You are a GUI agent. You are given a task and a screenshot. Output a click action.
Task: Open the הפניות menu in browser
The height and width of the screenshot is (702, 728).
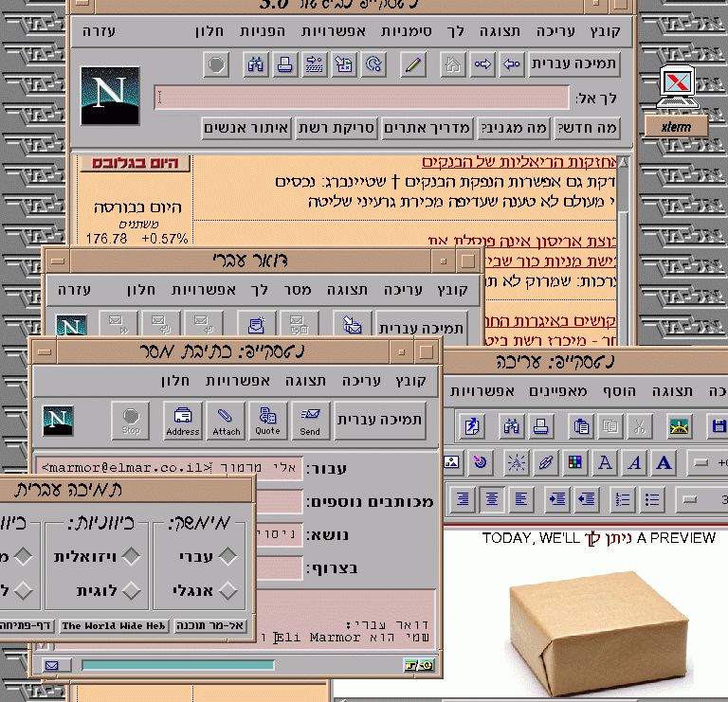(263, 31)
